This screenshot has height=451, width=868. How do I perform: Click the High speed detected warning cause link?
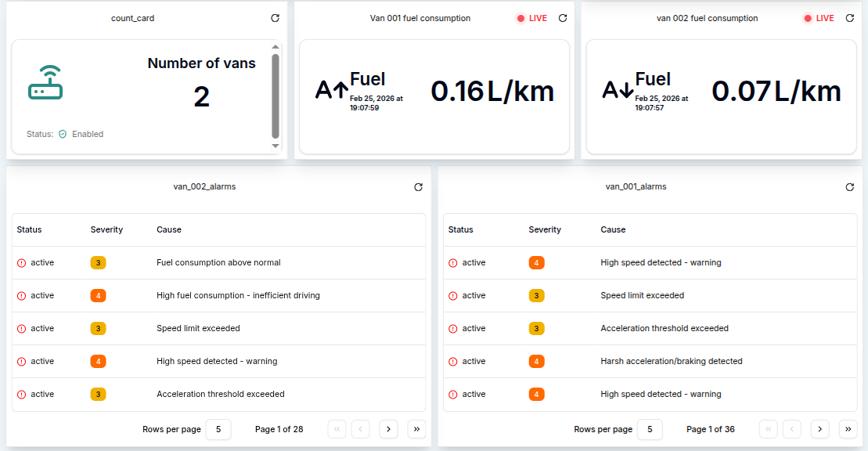point(661,262)
